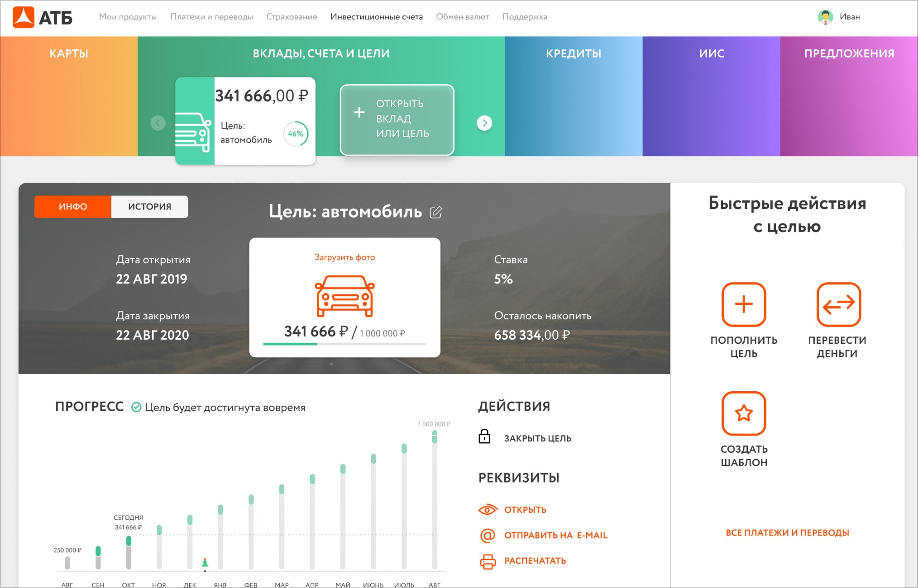Click the arrows icon for Перевести деньги
This screenshot has width=918, height=588.
coord(838,304)
